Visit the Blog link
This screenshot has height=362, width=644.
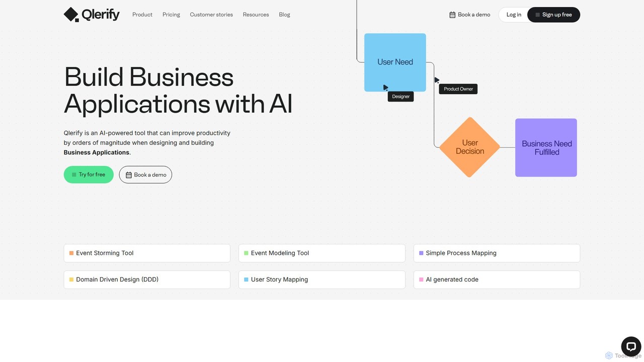pyautogui.click(x=284, y=15)
